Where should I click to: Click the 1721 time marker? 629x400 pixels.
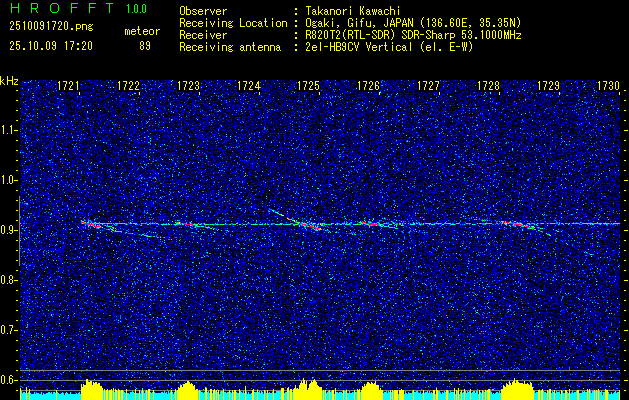[x=69, y=87]
